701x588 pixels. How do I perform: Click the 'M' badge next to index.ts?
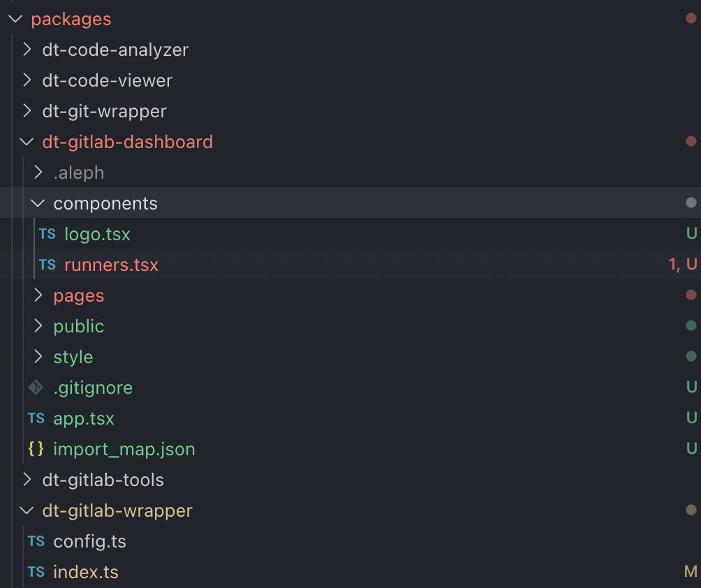(689, 572)
